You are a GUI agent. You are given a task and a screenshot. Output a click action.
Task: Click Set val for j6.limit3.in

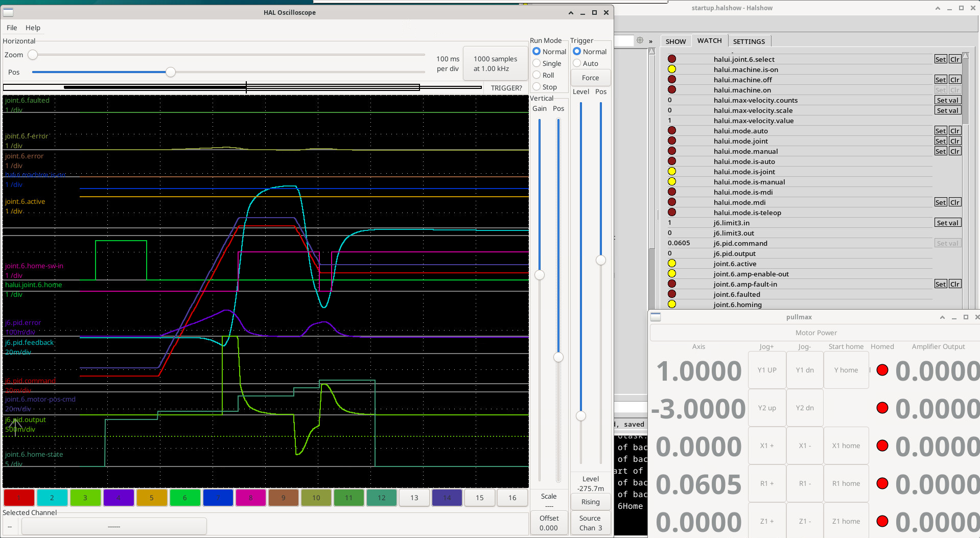947,223
